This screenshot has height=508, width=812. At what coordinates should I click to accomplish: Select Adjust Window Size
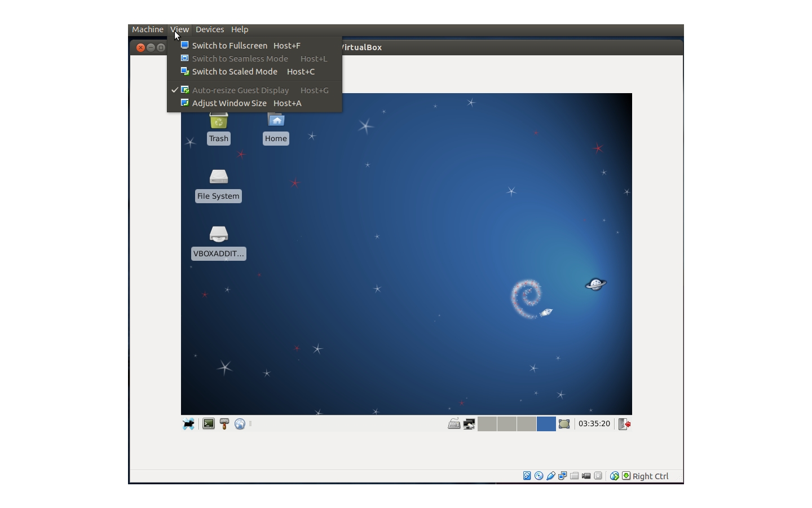[254, 103]
